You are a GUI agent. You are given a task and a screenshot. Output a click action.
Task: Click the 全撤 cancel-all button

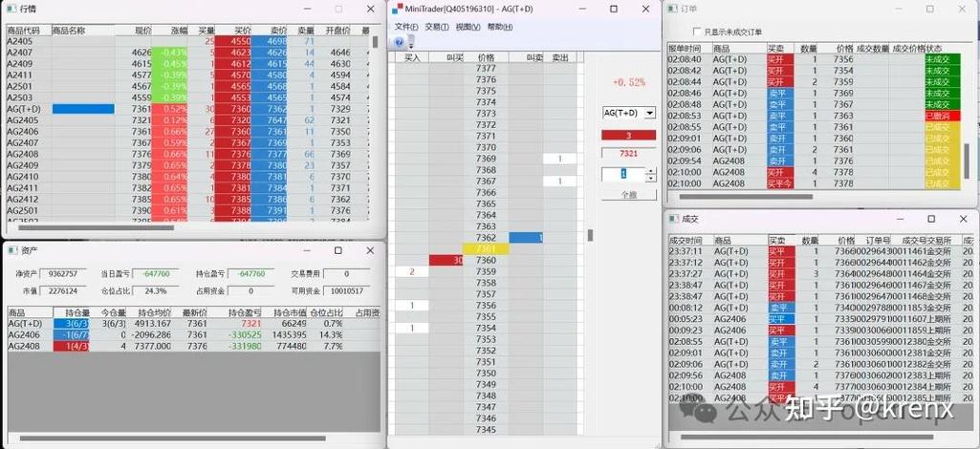point(628,194)
